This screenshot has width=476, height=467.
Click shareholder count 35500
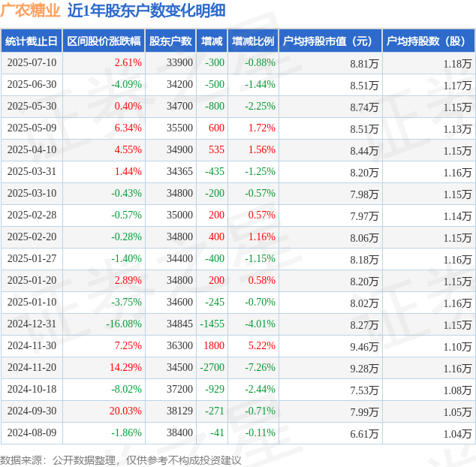tap(179, 128)
